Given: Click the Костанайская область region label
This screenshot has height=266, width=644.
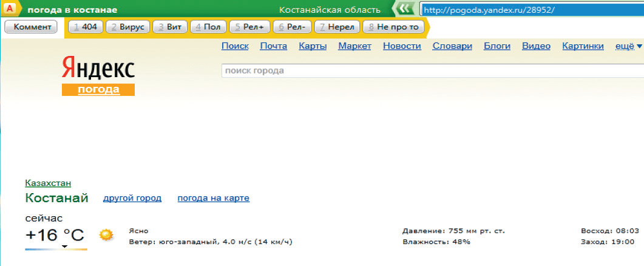Looking at the screenshot, I should (330, 10).
